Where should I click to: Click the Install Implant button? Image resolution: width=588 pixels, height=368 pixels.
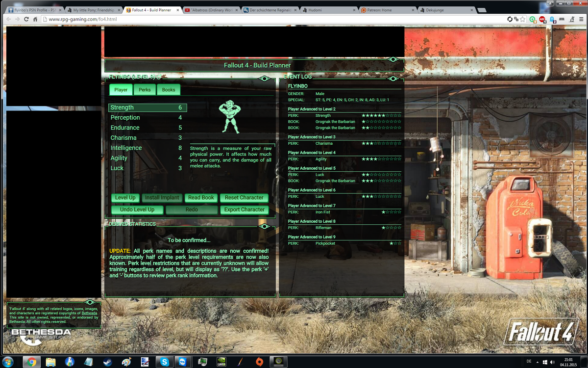point(162,198)
